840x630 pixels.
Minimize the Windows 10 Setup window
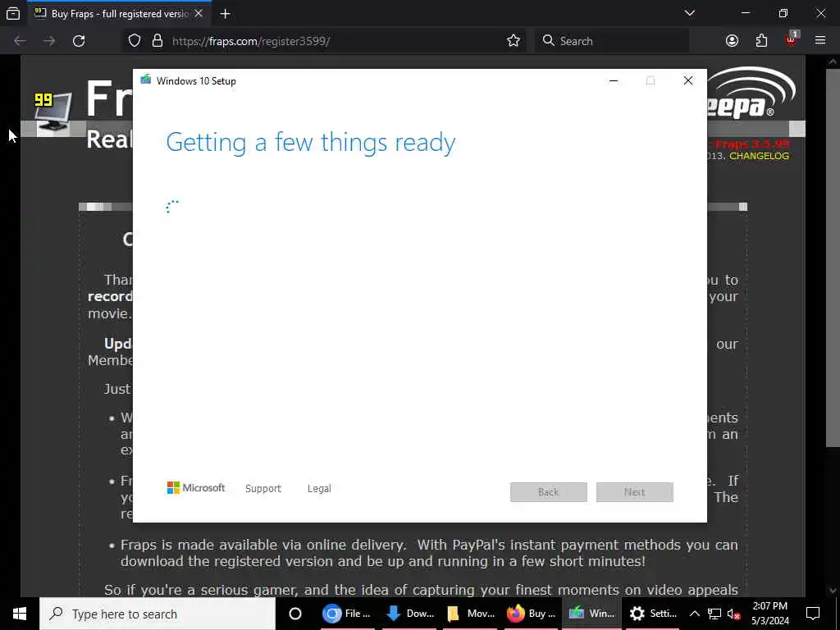click(x=614, y=81)
